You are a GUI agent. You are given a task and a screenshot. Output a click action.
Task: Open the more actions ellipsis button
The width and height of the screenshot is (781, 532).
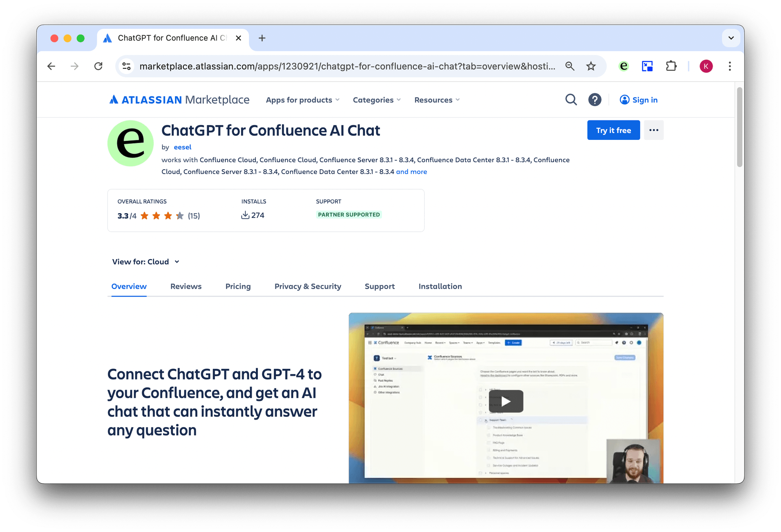[x=654, y=130]
